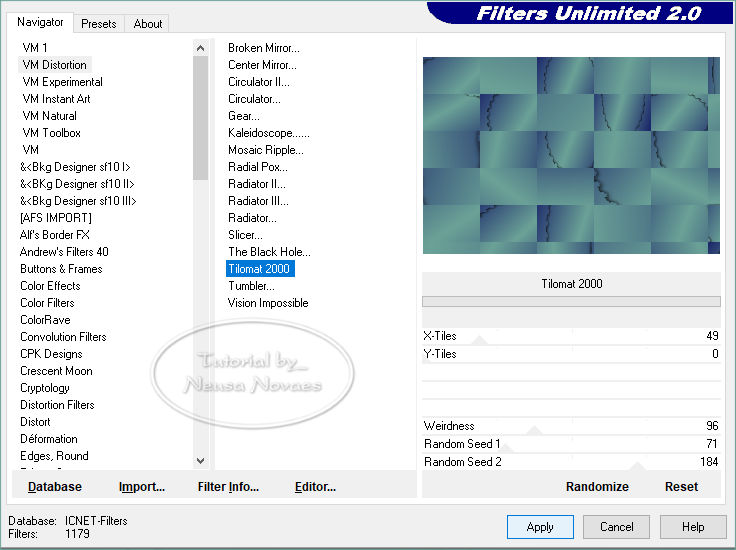Open the About tab
736x550 pixels.
click(147, 23)
